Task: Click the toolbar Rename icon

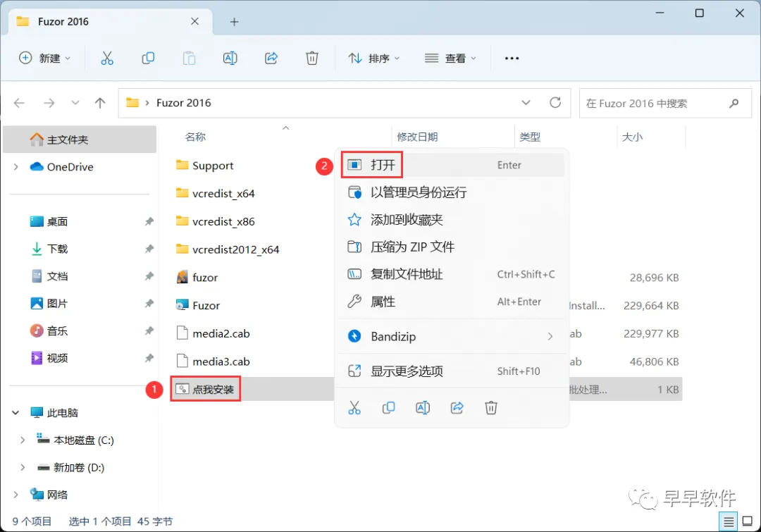Action: tap(230, 58)
